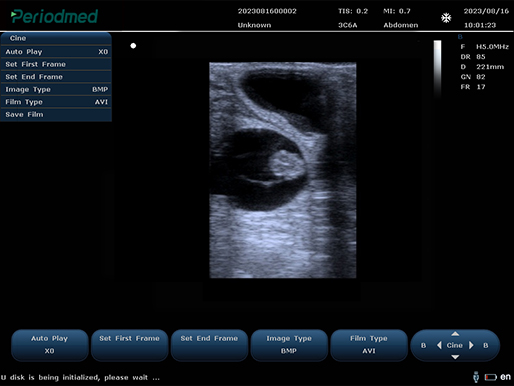Click the Periodmed logo
The height and width of the screenshot is (386, 514).
pos(54,17)
